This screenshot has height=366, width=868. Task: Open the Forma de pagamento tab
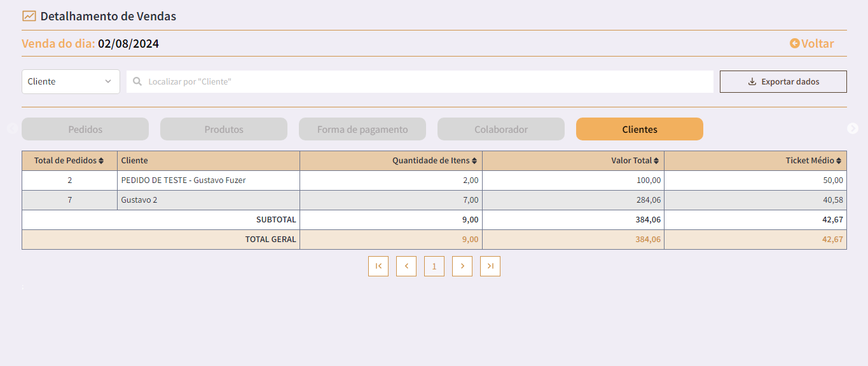[x=362, y=129]
